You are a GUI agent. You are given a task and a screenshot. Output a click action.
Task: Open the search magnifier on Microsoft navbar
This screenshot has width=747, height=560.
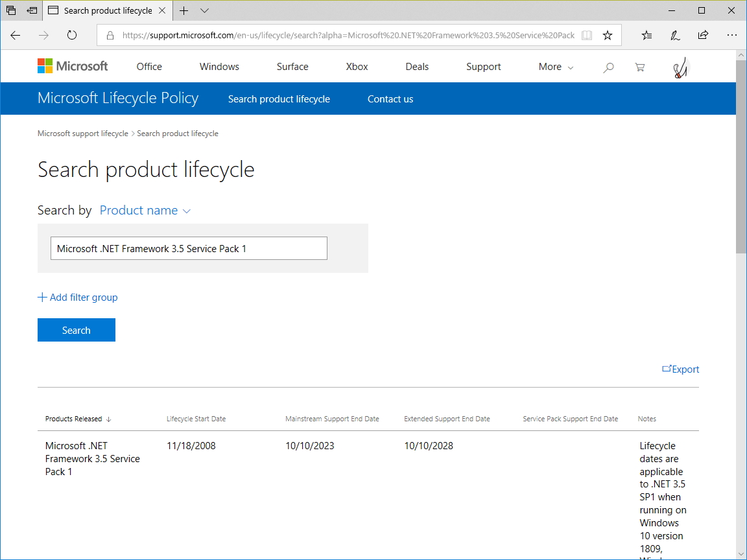pos(608,67)
